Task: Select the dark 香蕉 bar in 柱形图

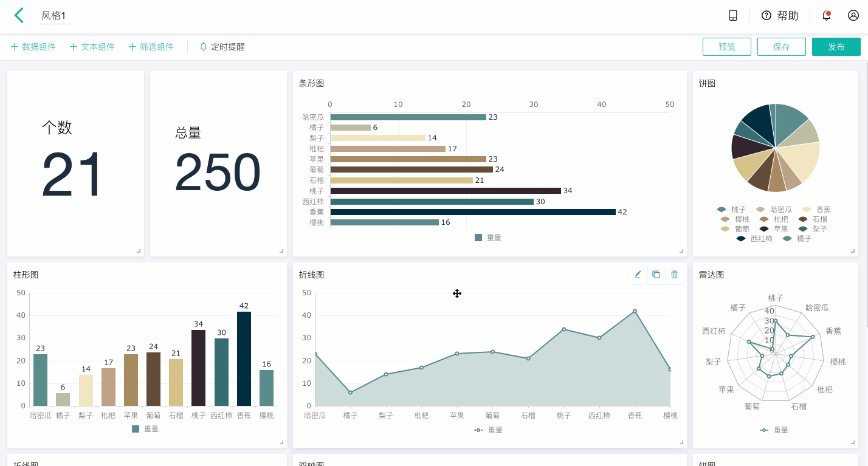Action: click(244, 358)
